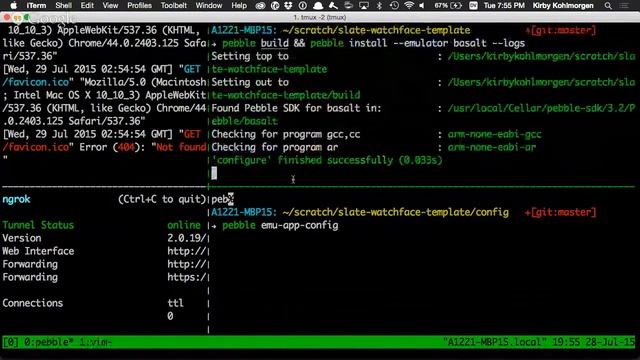The width and height of the screenshot is (640, 360).
Task: Open the Time Machine menu
Action: [394, 5]
